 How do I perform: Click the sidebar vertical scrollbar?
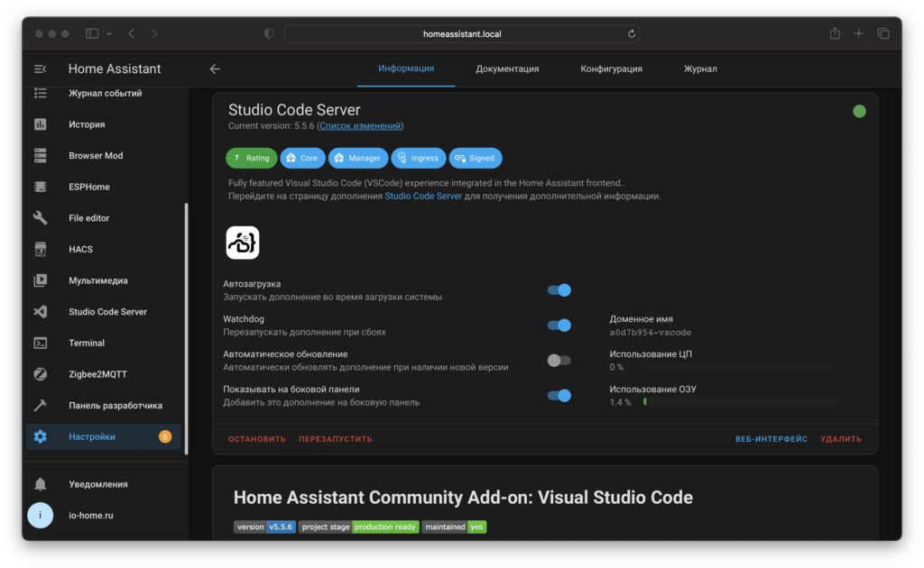[x=186, y=328]
